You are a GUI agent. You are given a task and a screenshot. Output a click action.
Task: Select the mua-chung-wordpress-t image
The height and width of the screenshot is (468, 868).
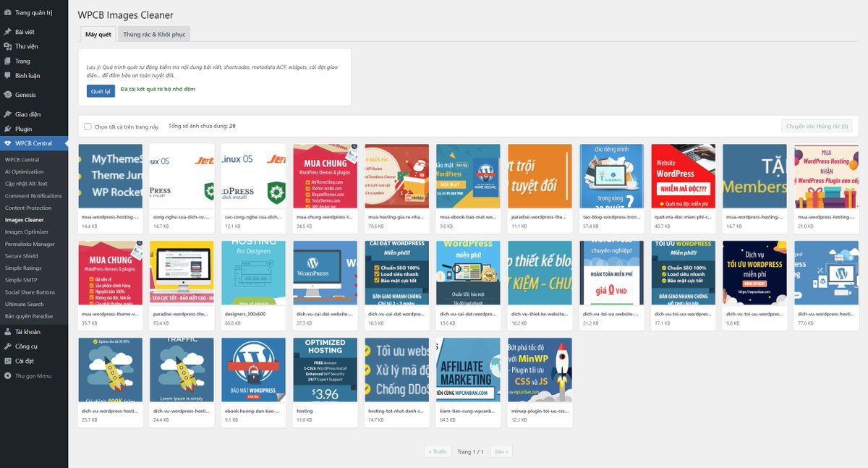(325, 176)
